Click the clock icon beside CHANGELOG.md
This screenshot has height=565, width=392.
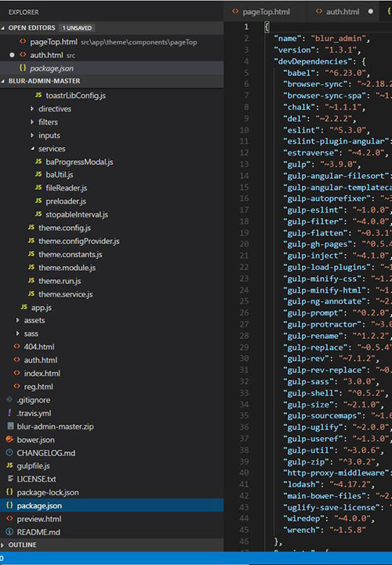[9, 453]
